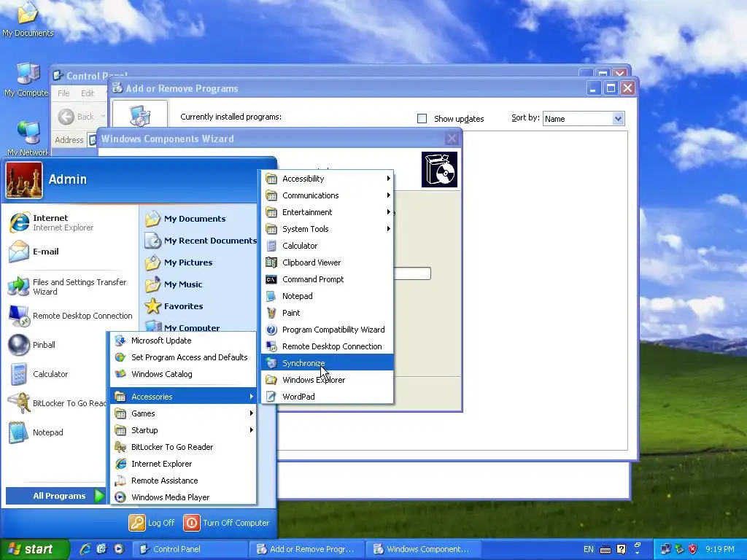The height and width of the screenshot is (560, 747).
Task: Expand the Games submenu
Action: tap(183, 413)
